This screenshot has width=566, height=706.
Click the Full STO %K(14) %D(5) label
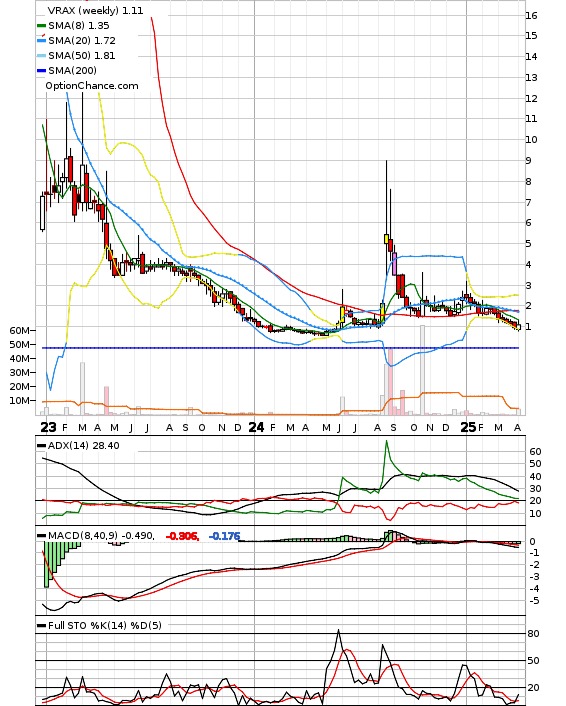click(x=105, y=625)
